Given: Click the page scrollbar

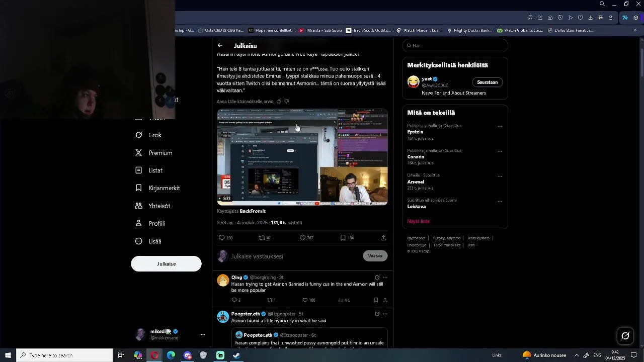Looking at the screenshot, I should click(641, 63).
